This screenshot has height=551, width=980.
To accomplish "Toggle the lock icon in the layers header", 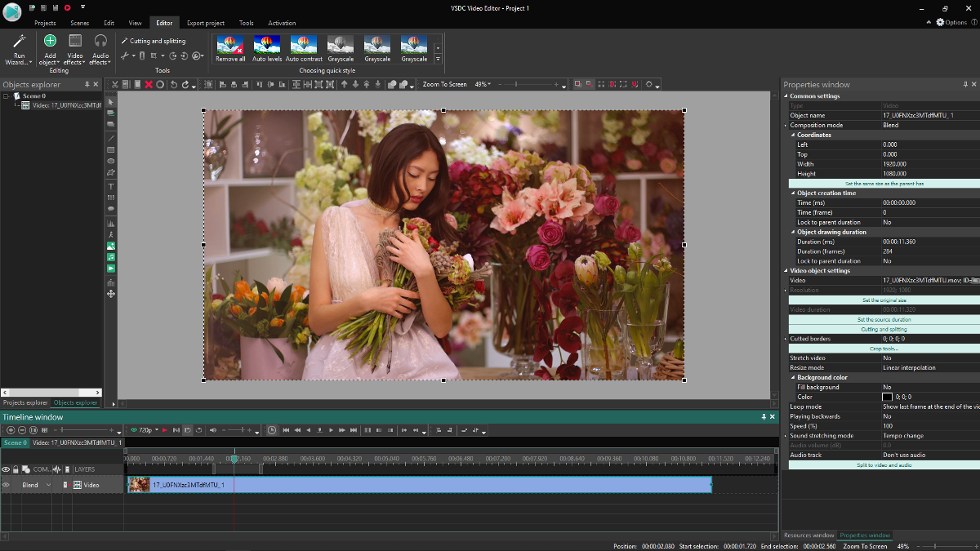I will [16, 469].
